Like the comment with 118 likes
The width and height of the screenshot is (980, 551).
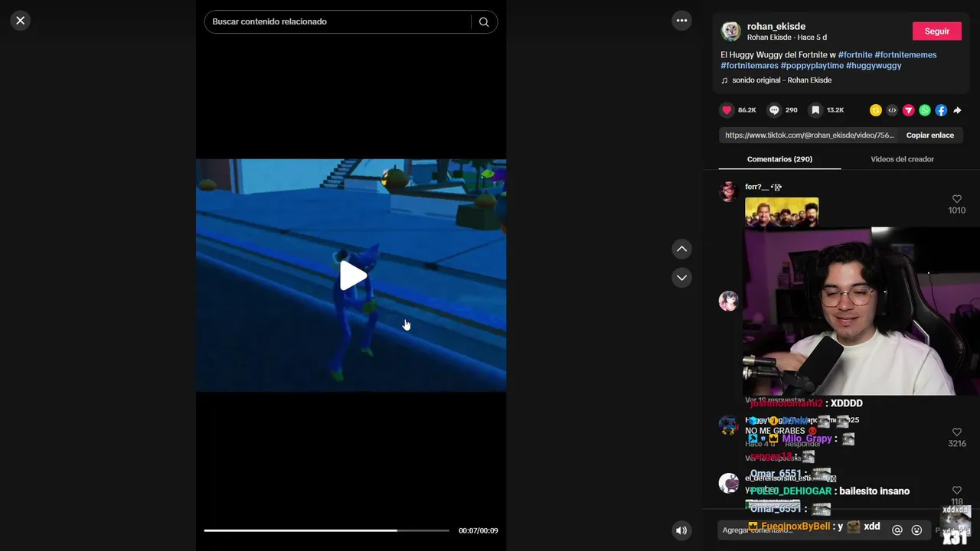click(x=956, y=491)
